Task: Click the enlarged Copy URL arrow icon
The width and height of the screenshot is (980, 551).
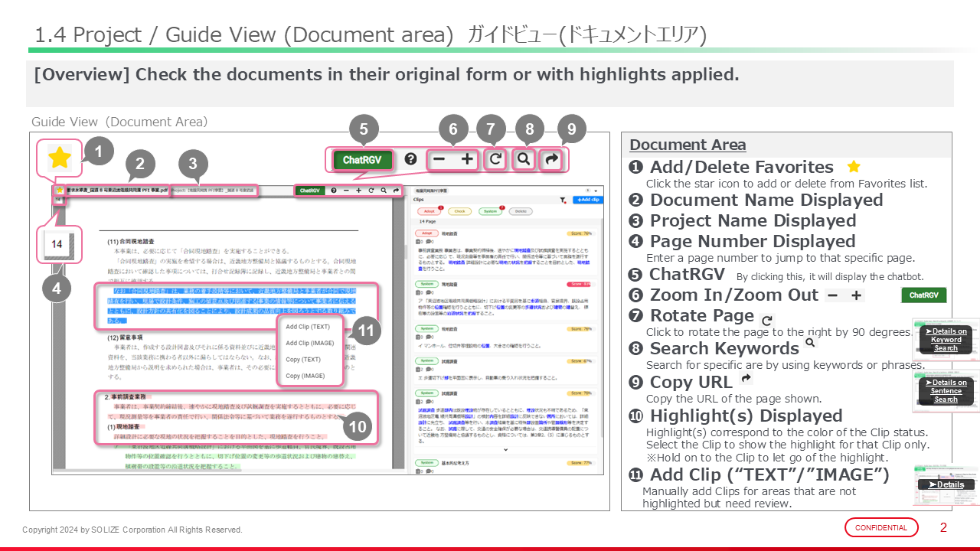Action: pyautogui.click(x=551, y=159)
